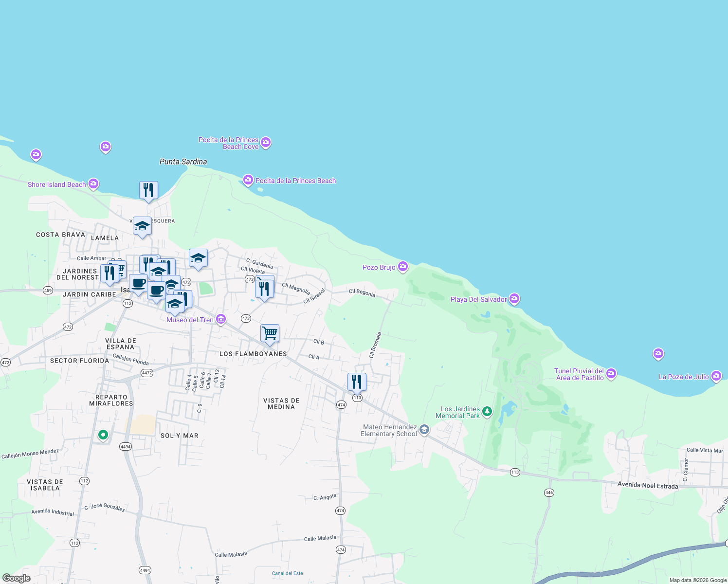Click the Route 113 highway shield
Image resolution: width=728 pixels, height=584 pixels.
357,398
